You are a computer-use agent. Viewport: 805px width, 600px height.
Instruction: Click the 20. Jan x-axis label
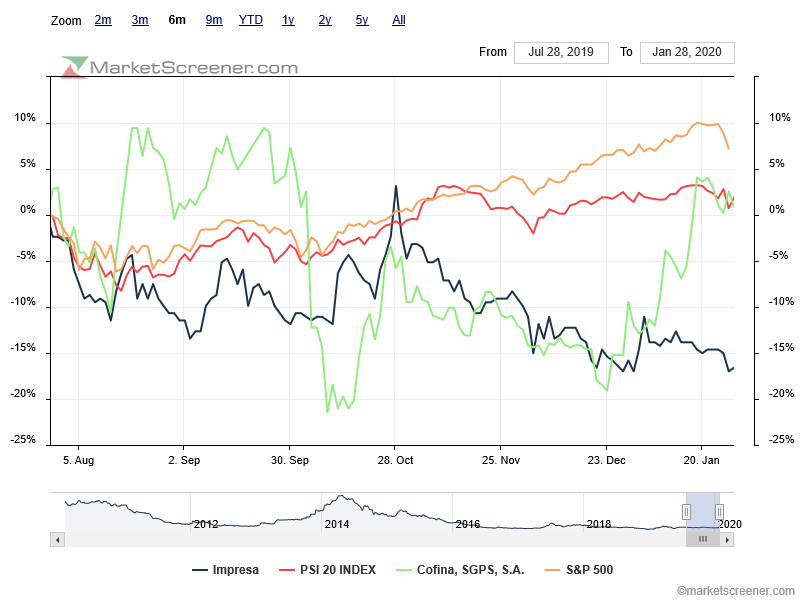pos(701,460)
